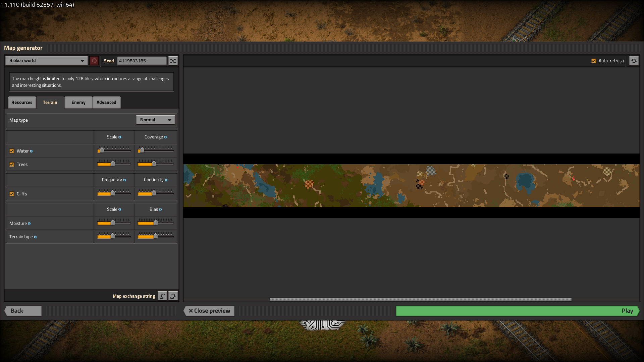Click the 'Map generator' title text

(23, 48)
